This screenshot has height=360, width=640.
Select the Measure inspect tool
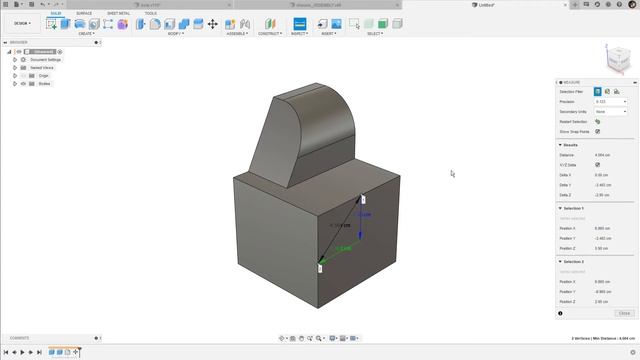point(300,24)
